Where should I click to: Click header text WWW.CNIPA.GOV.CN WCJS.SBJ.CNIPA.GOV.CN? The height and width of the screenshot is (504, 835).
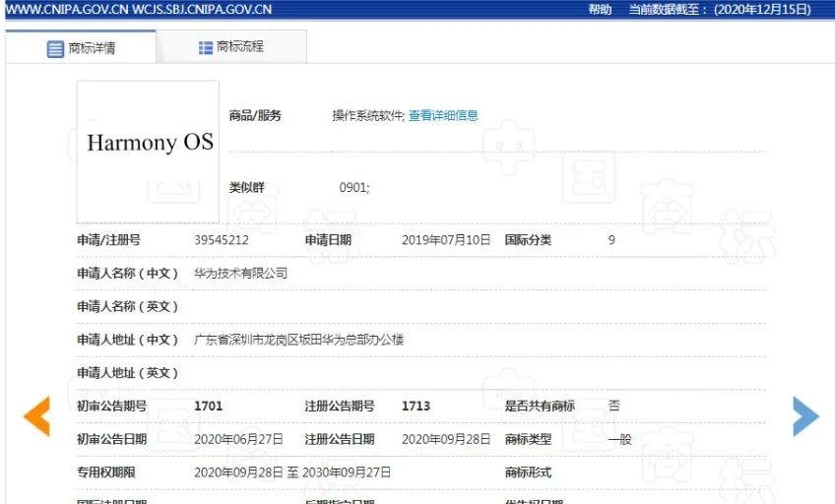click(139, 10)
